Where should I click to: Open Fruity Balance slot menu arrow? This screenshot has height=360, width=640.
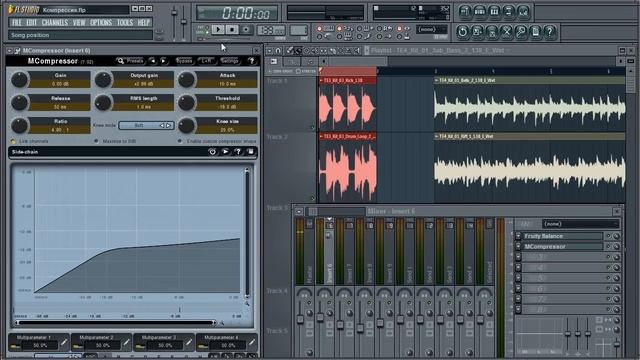coord(518,236)
